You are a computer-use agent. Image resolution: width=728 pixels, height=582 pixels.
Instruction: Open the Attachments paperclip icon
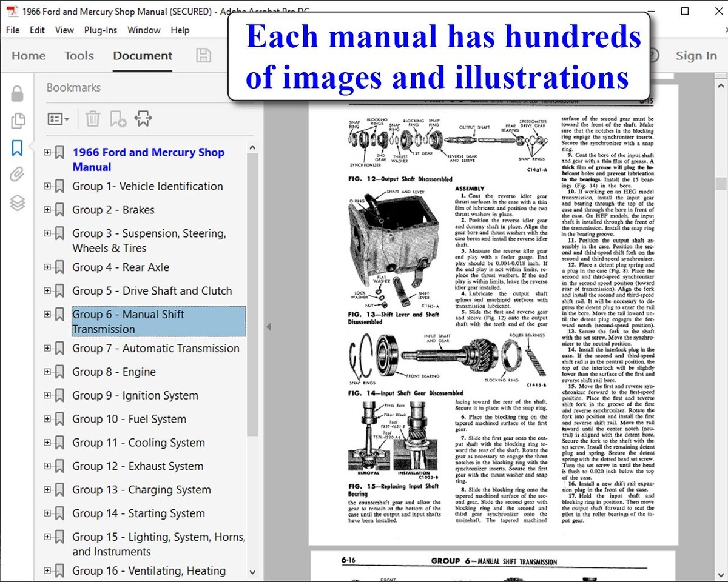click(x=17, y=175)
